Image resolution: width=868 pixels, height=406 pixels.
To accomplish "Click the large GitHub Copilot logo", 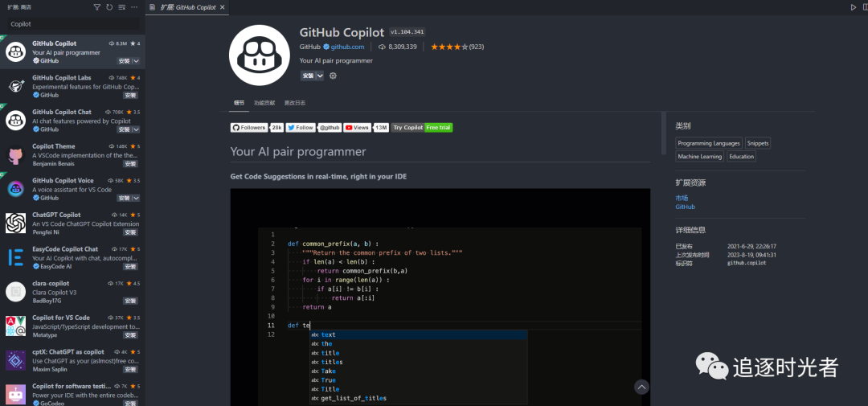I will (x=260, y=55).
